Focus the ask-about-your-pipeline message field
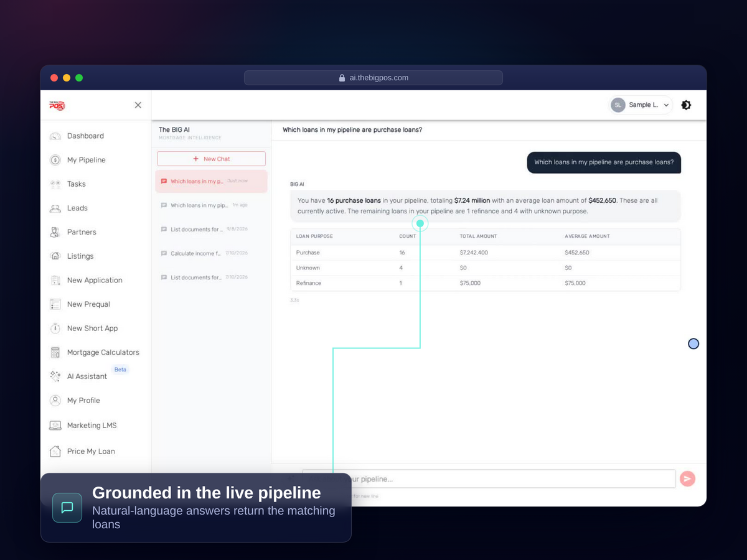This screenshot has width=747, height=560. [x=489, y=478]
